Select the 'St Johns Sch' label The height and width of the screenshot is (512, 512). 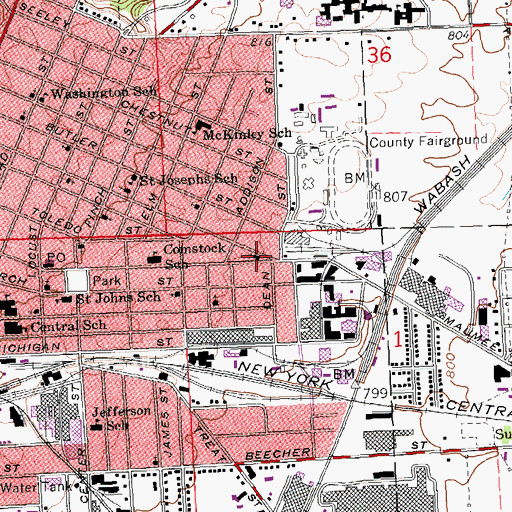[118, 297]
